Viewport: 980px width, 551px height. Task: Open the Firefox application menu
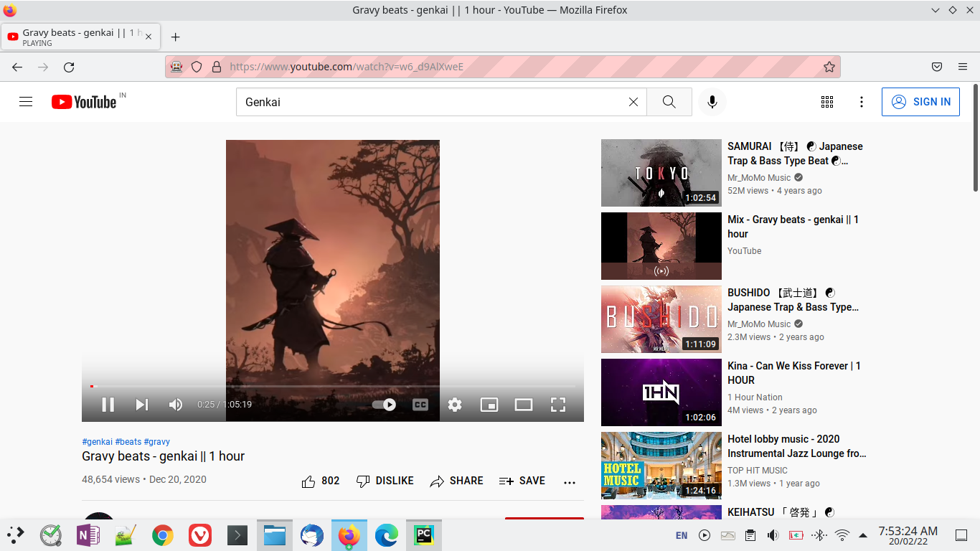click(x=963, y=67)
